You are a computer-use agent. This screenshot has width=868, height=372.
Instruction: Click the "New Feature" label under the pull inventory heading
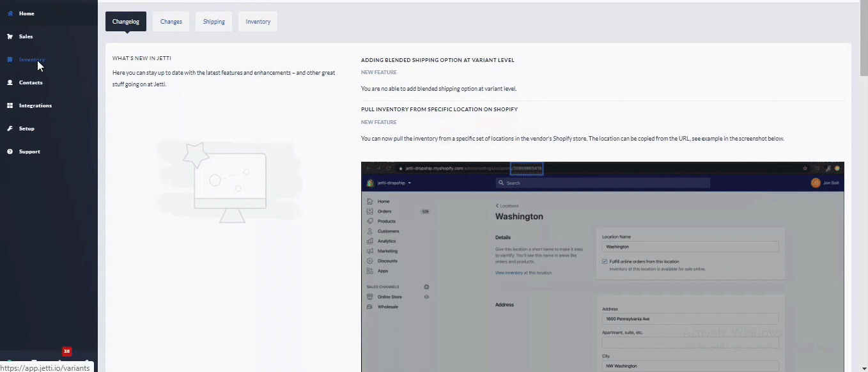[379, 122]
